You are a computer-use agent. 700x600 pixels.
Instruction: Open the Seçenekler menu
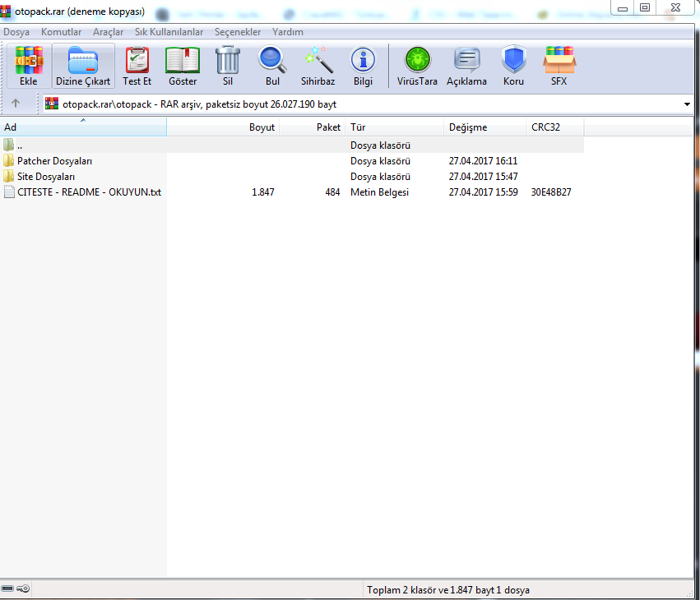tap(238, 32)
